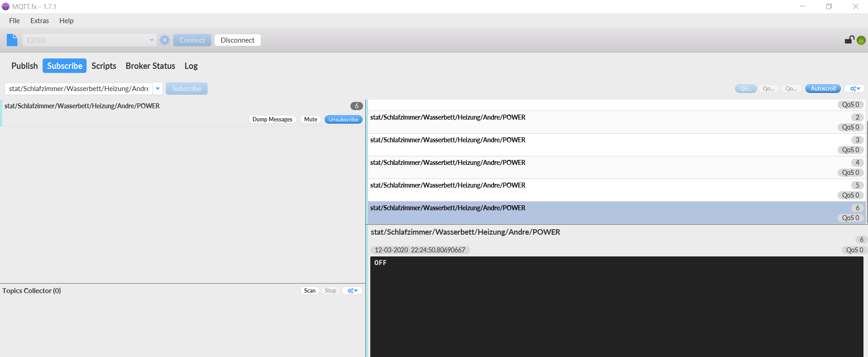Click the green connection status indicator
This screenshot has width=868, height=357.
861,40
